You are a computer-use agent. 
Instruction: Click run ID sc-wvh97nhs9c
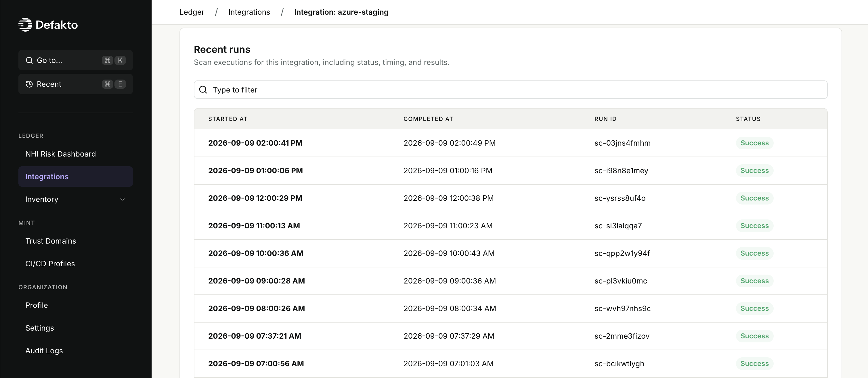coord(623,309)
